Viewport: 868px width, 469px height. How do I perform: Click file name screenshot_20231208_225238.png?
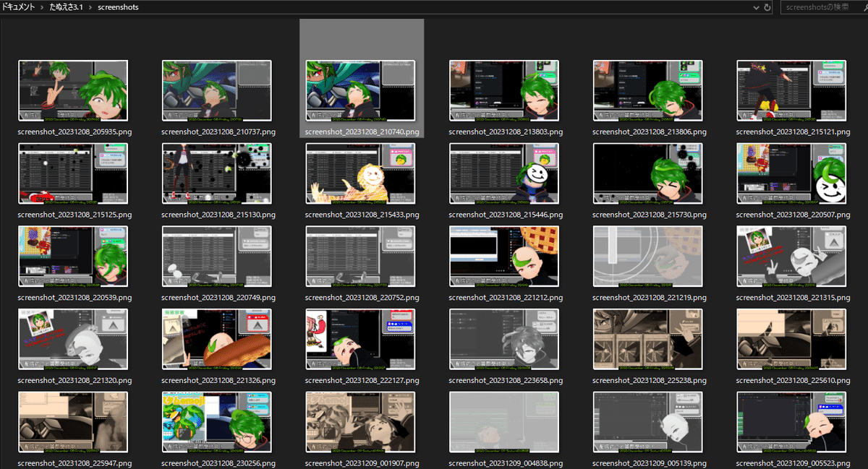[650, 380]
